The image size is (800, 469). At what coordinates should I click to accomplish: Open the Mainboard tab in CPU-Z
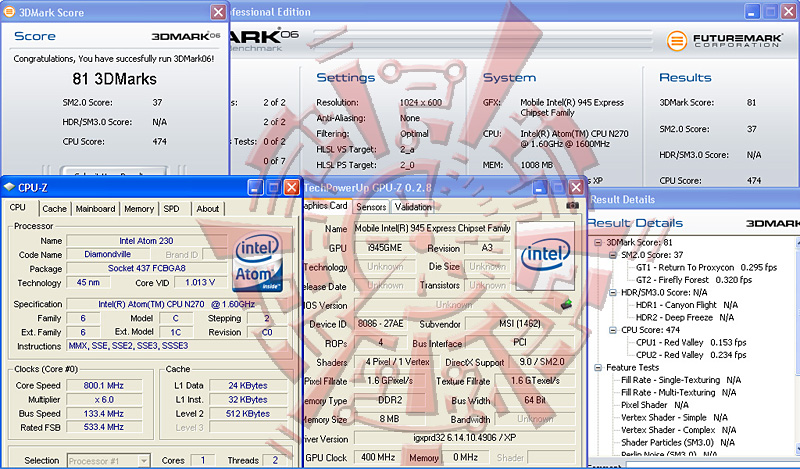[95, 209]
